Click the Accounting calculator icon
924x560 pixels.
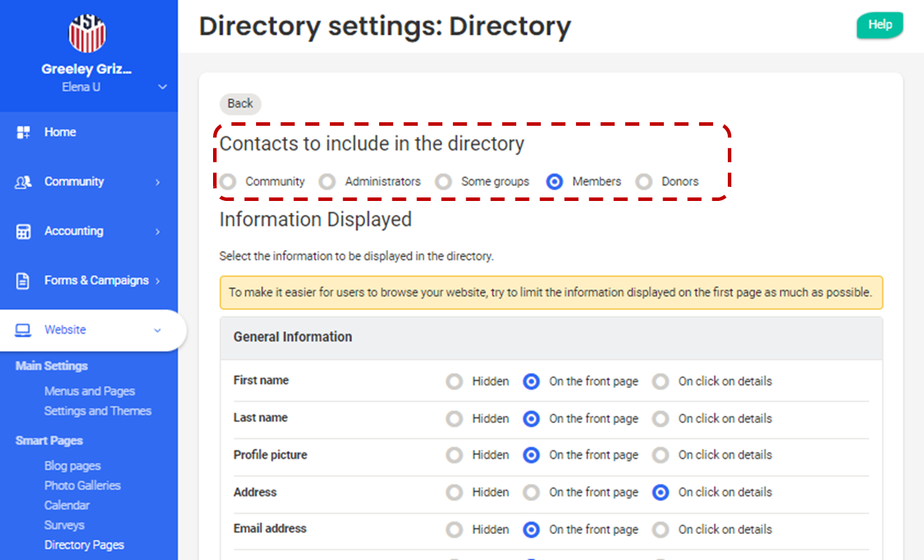pos(23,231)
